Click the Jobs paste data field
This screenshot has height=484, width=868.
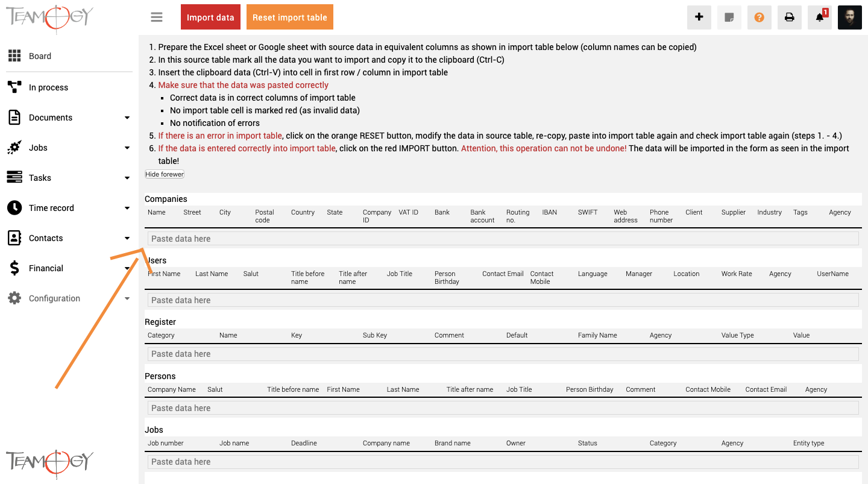pyautogui.click(x=503, y=462)
